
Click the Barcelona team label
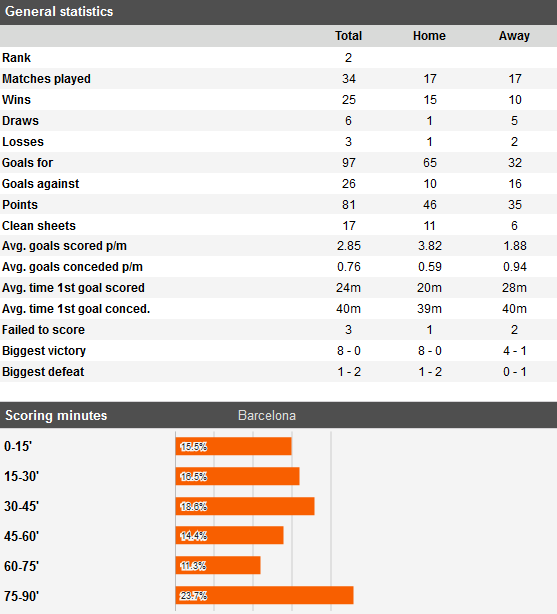coord(267,415)
